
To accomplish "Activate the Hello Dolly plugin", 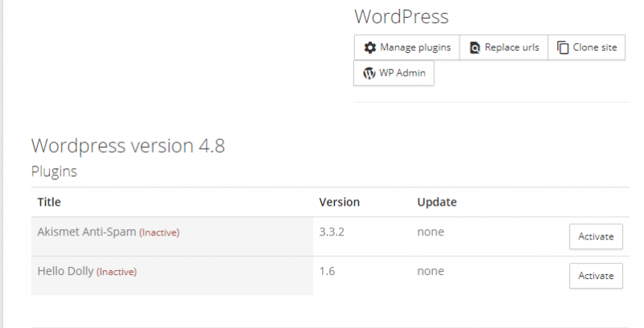I will click(596, 276).
